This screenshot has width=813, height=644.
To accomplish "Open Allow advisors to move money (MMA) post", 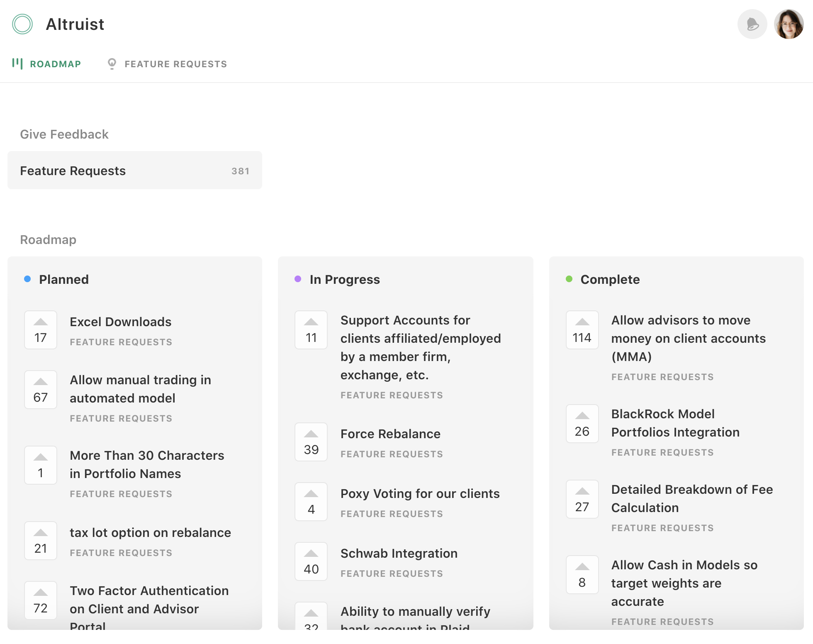I will pyautogui.click(x=689, y=339).
